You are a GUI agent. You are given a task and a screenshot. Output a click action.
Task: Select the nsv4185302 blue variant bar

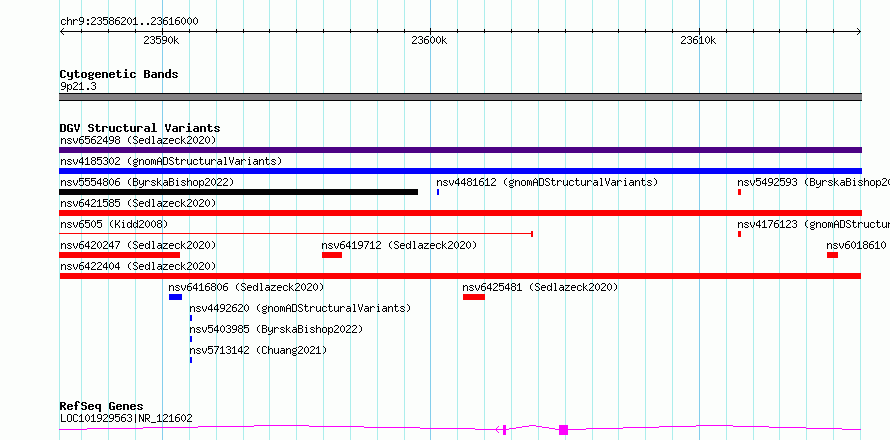[460, 171]
